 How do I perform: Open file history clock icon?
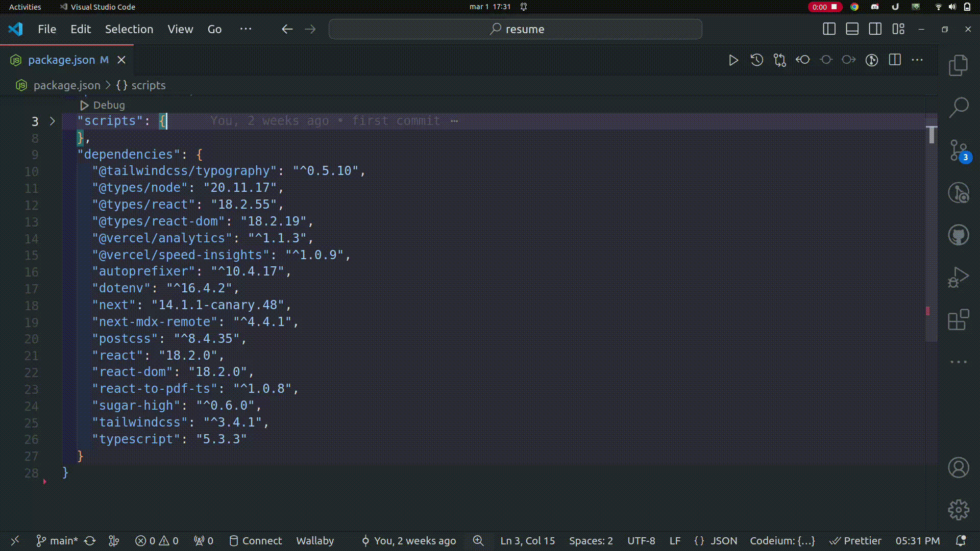point(756,60)
